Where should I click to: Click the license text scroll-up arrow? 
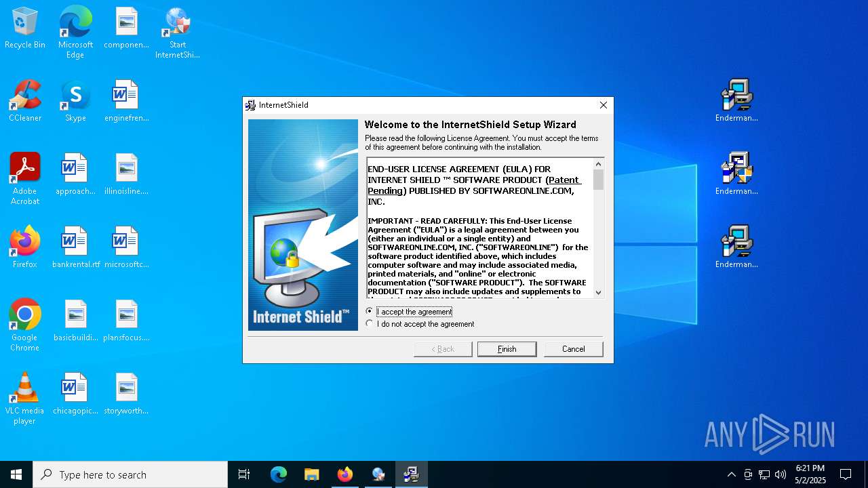[598, 164]
